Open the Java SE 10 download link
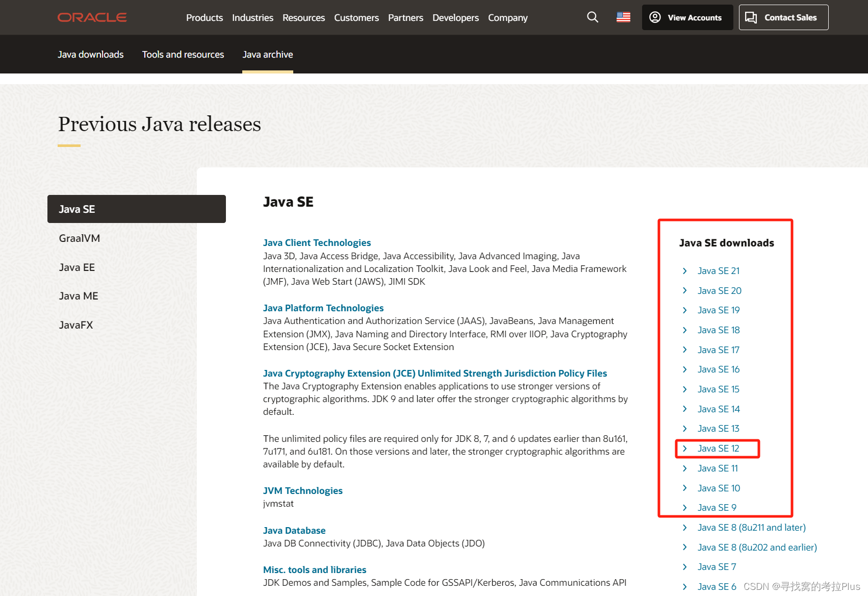 [x=719, y=488]
